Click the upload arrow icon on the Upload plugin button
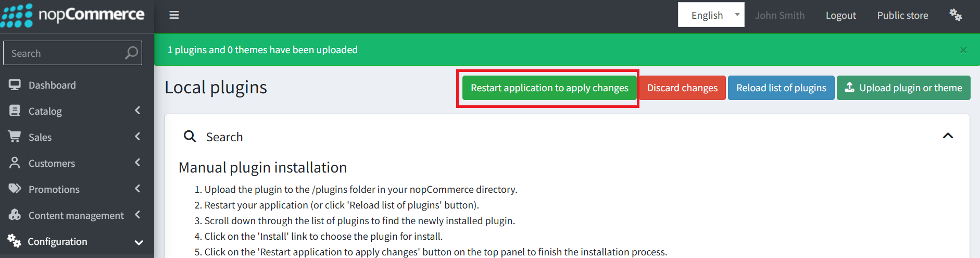Screen dimensions: 980x258 [x=849, y=87]
